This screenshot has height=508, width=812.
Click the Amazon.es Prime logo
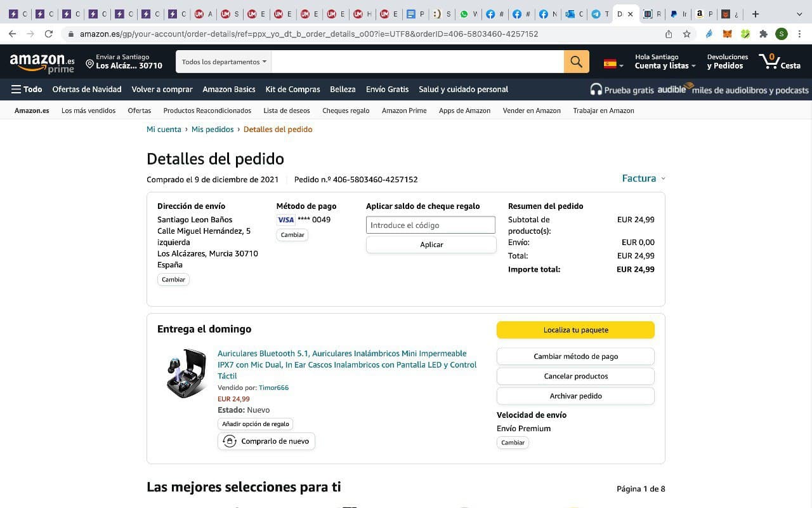[x=42, y=62]
